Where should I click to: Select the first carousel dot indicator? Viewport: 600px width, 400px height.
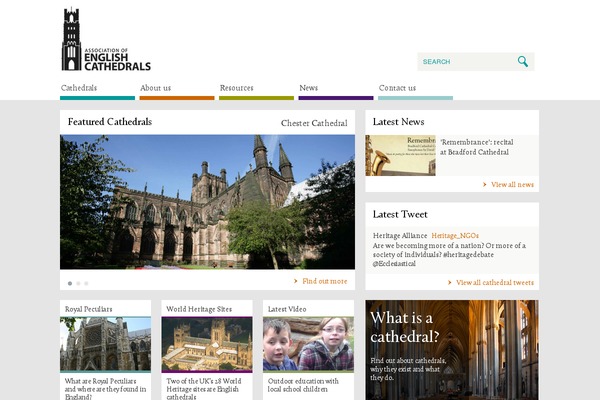click(70, 284)
